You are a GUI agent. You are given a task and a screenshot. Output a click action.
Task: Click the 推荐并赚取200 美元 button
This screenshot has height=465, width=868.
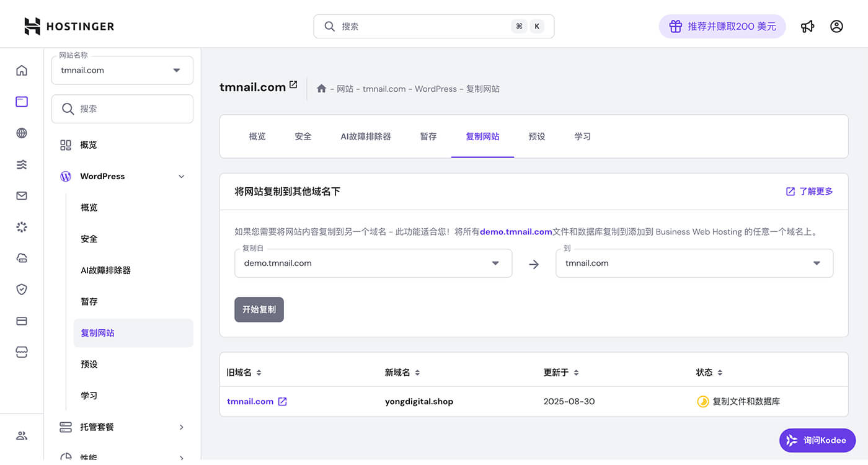click(x=722, y=27)
